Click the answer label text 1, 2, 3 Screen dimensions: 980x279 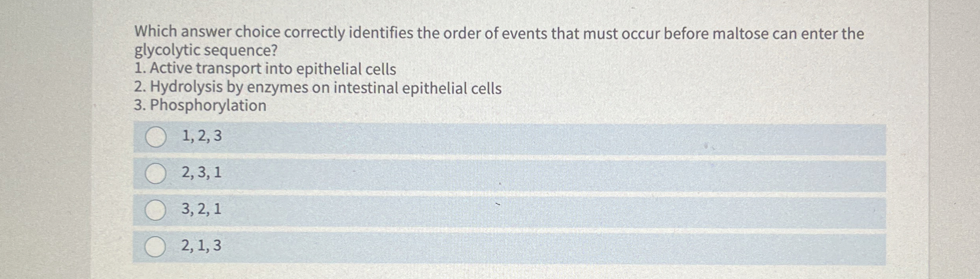202,136
